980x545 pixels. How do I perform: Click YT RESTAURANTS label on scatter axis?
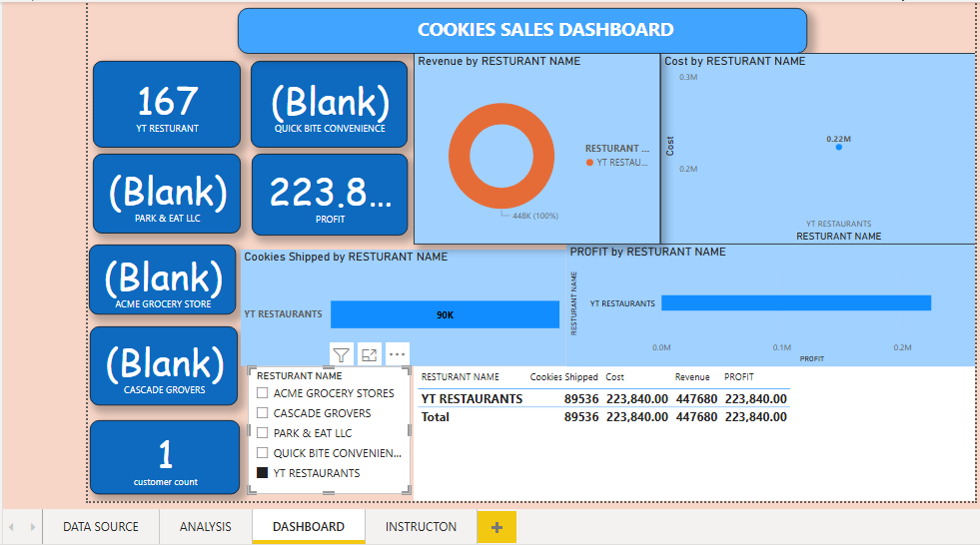tap(838, 224)
